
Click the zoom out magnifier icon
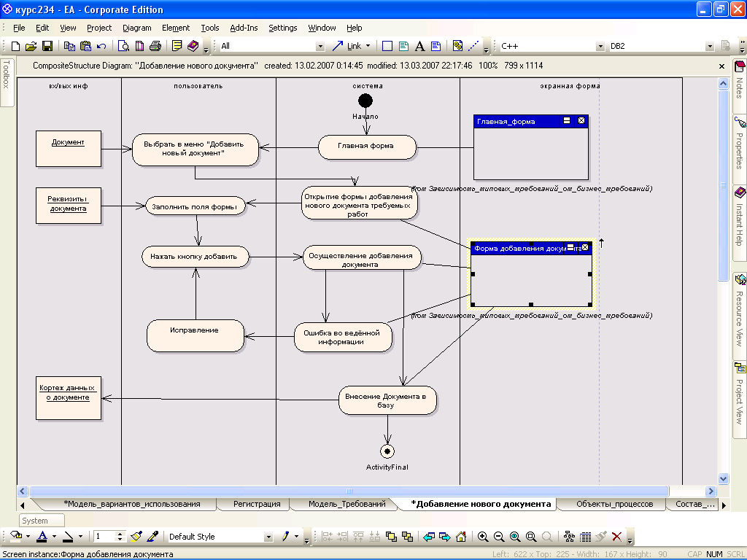click(x=499, y=537)
